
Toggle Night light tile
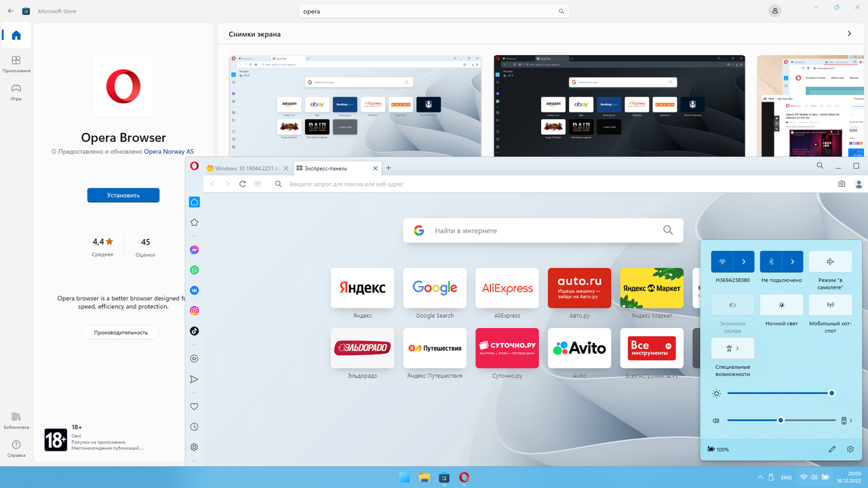781,305
